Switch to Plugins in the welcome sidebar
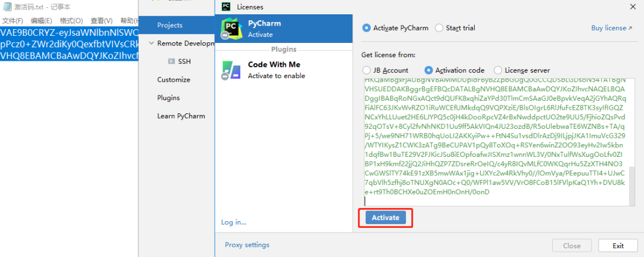Viewport: 644px width, 257px height. click(x=168, y=98)
